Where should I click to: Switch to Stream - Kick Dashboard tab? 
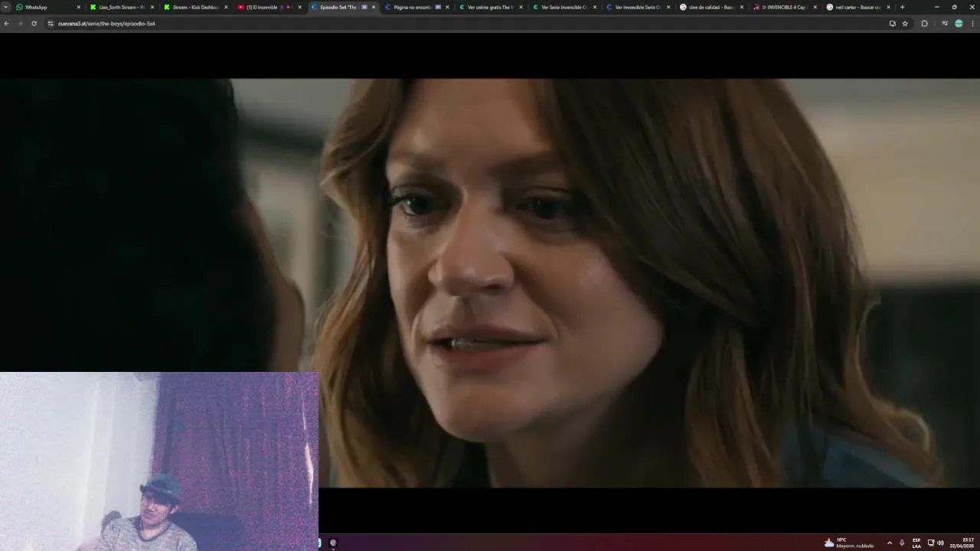pos(194,7)
